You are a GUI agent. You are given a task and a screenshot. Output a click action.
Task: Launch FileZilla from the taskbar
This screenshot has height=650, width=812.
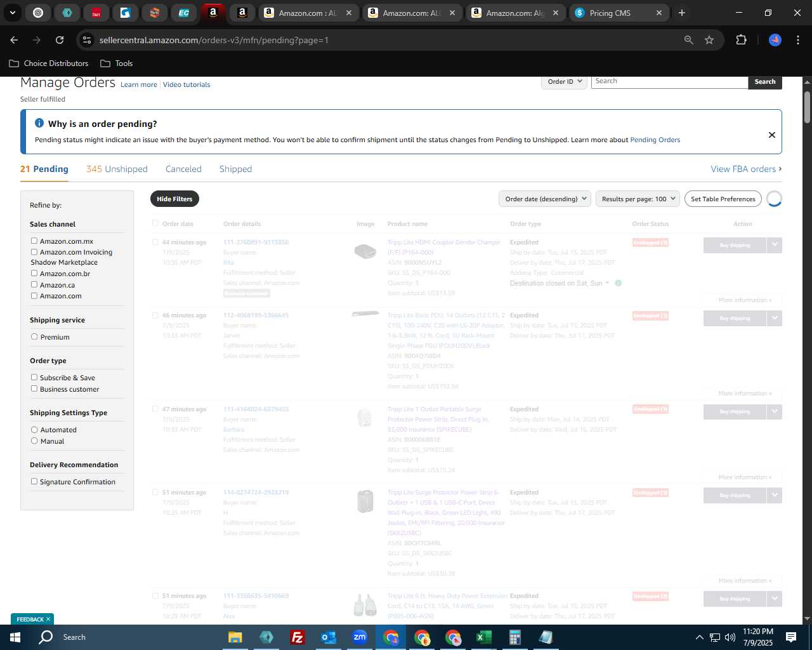tap(297, 637)
